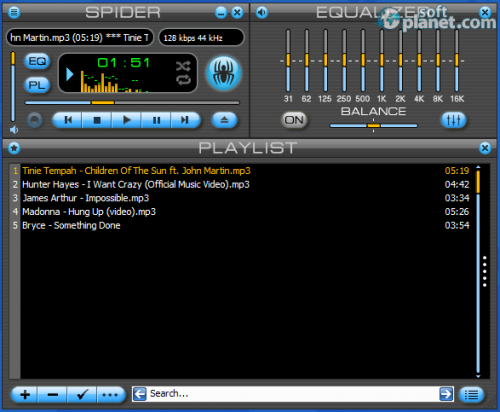Screen dimensions: 500x412
Task: Adjust the 16K equalizer band
Action: 457,61
